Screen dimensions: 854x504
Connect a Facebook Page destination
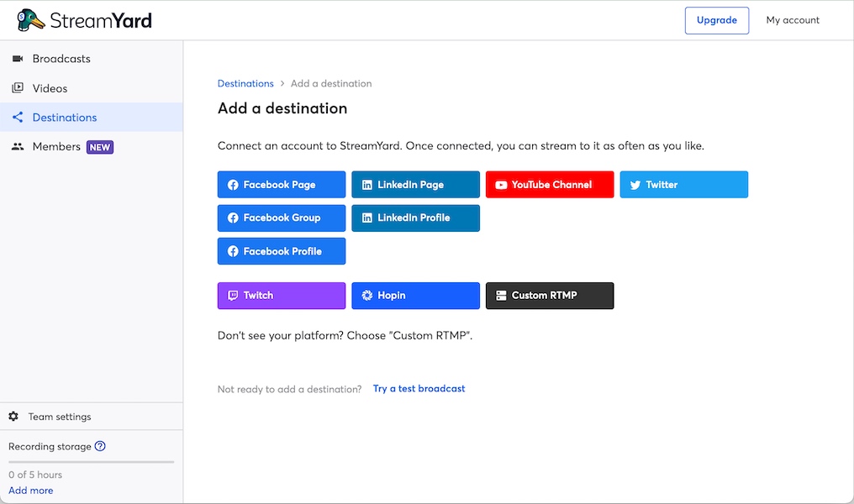tap(282, 185)
